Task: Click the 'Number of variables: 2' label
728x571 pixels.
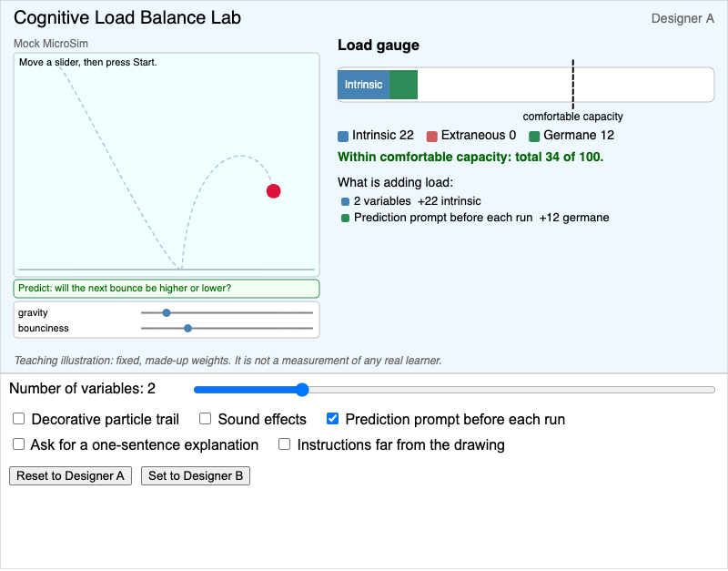Action: pos(82,389)
